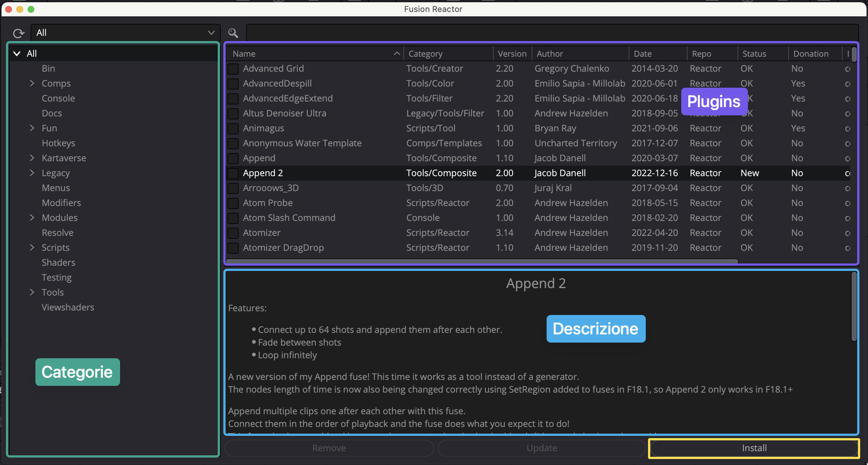Select the Docs category
The image size is (868, 465).
[x=52, y=113]
